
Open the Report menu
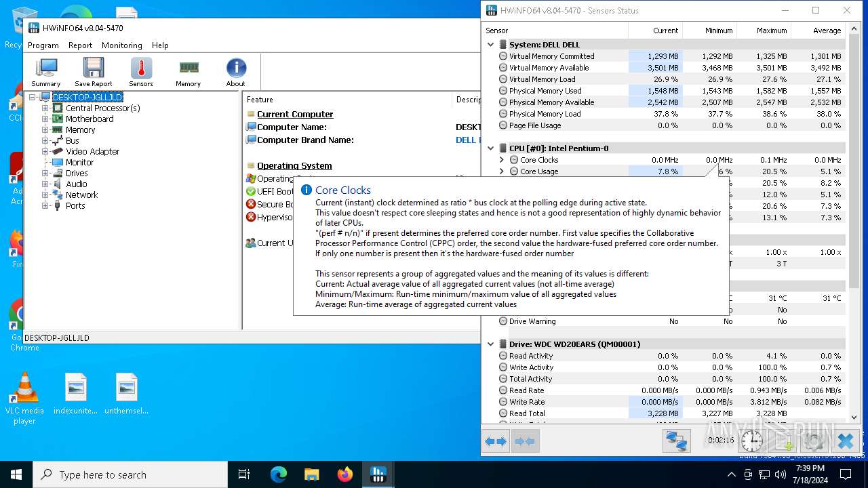80,45
